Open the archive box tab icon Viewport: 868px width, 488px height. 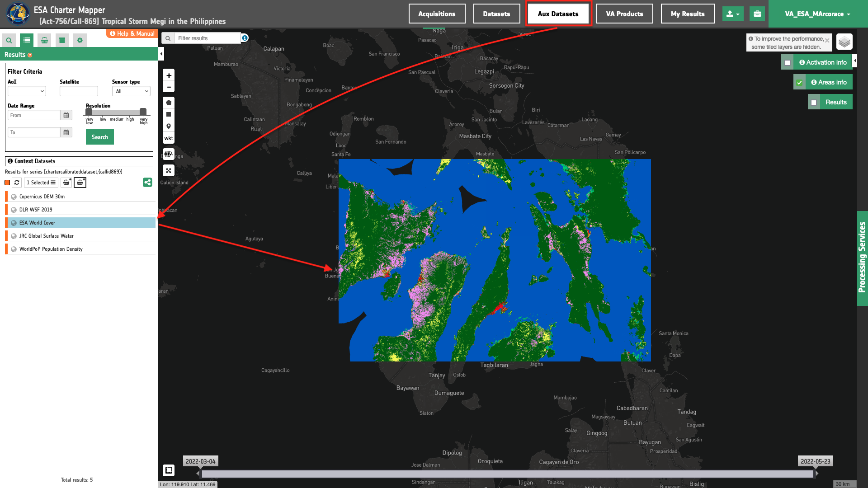click(62, 40)
